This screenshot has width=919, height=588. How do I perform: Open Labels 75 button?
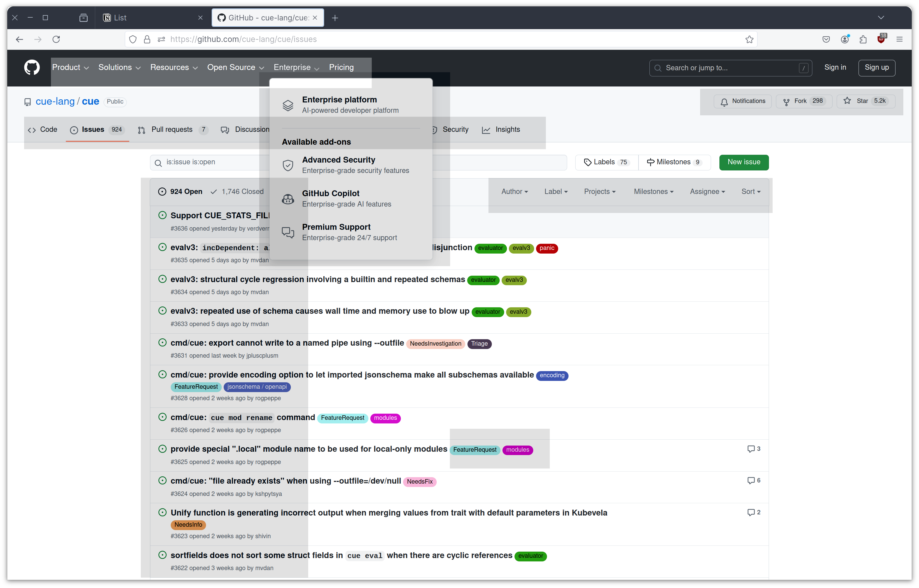click(607, 162)
